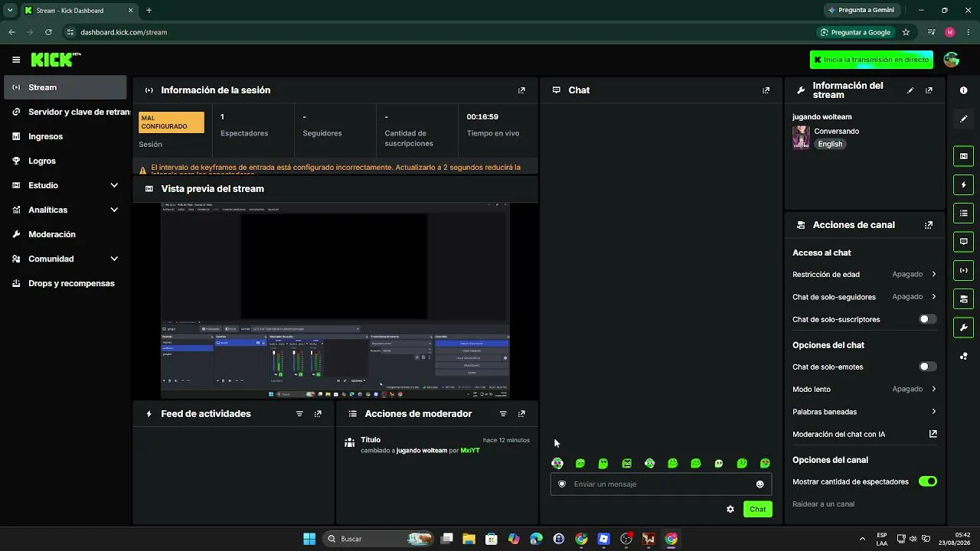The height and width of the screenshot is (551, 980).
Task: Click the Enviar un mensaje field
Action: click(x=661, y=484)
